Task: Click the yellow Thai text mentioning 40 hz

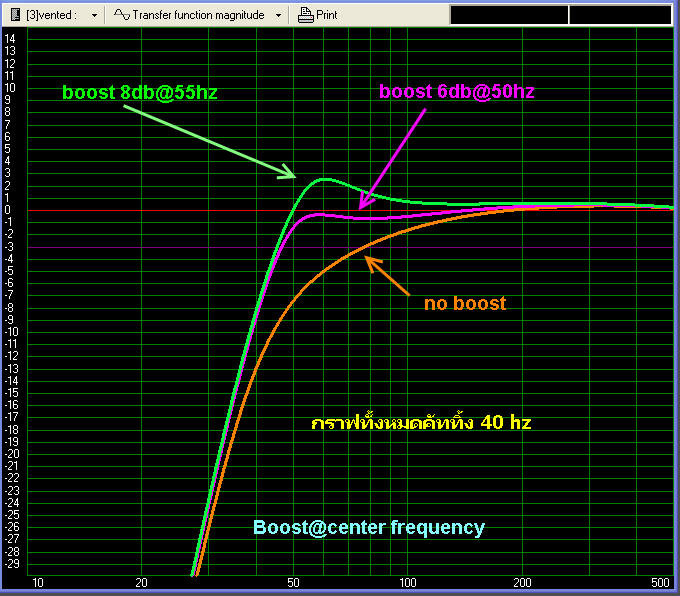Action: pyautogui.click(x=421, y=422)
